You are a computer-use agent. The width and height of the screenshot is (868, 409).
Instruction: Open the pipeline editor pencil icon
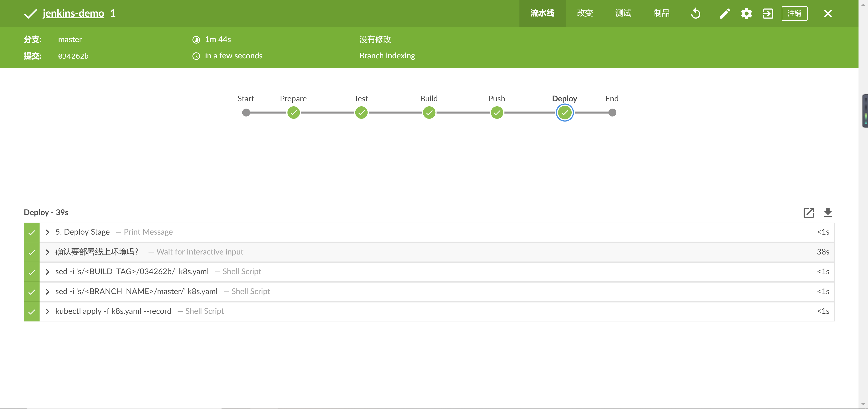pyautogui.click(x=724, y=14)
